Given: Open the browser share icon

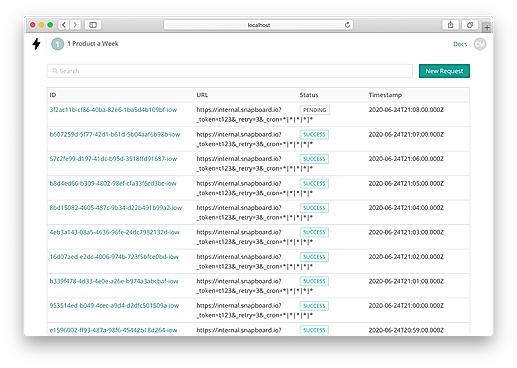Looking at the screenshot, I should [450, 25].
